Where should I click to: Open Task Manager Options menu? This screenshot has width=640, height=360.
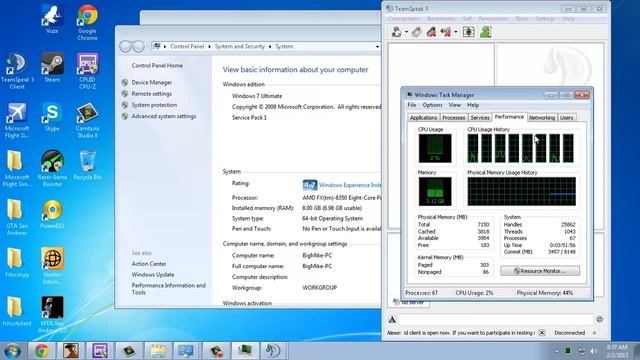coord(432,105)
